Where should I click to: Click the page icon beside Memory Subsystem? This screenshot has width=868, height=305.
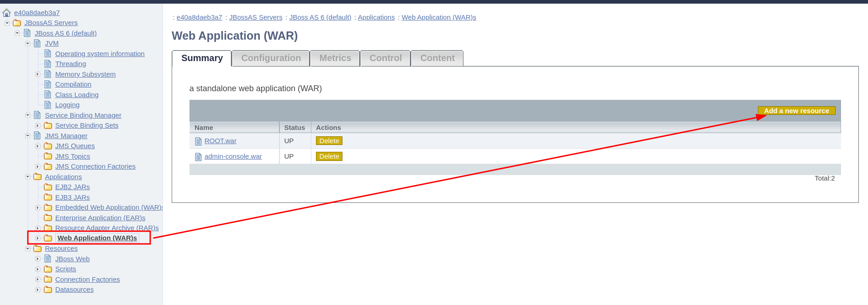pyautogui.click(x=47, y=74)
